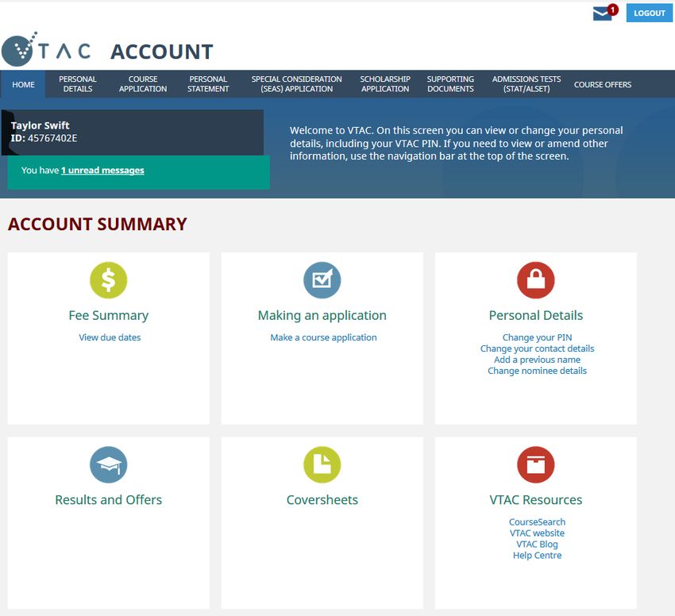675x616 pixels.
Task: Open the Help Centre link
Action: [x=538, y=556]
